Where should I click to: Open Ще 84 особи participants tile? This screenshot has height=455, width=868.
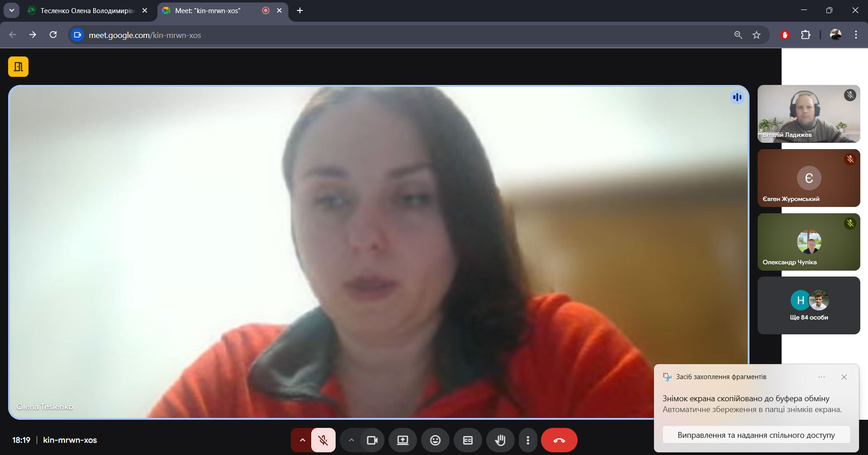[809, 306]
